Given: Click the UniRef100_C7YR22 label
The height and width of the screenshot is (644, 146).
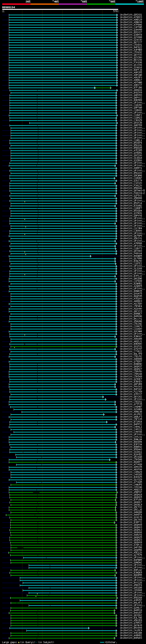Looking at the screenshot, I should [131, 352].
